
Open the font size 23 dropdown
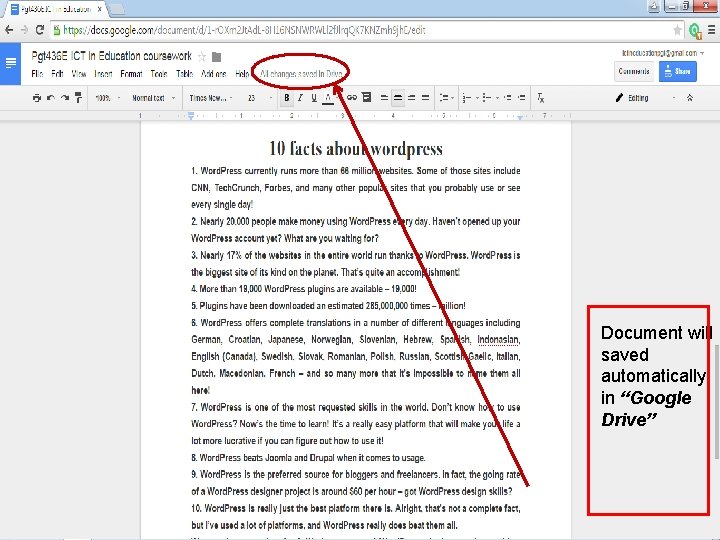coord(259,98)
